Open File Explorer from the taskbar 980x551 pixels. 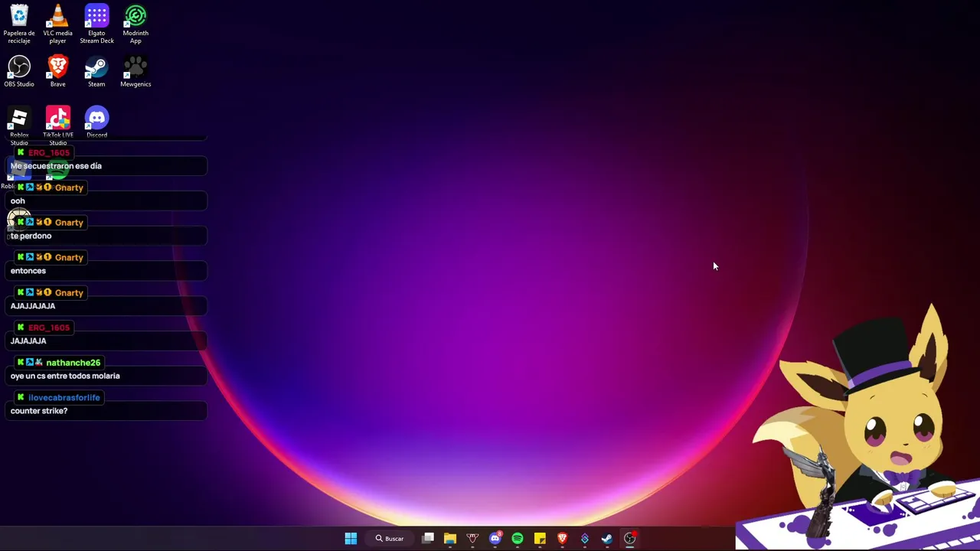pos(450,539)
